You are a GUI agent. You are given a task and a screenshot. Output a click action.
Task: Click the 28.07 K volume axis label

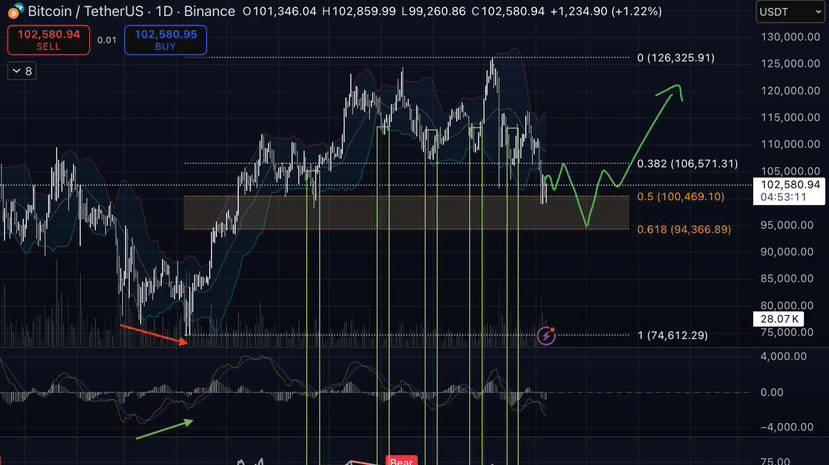(779, 319)
